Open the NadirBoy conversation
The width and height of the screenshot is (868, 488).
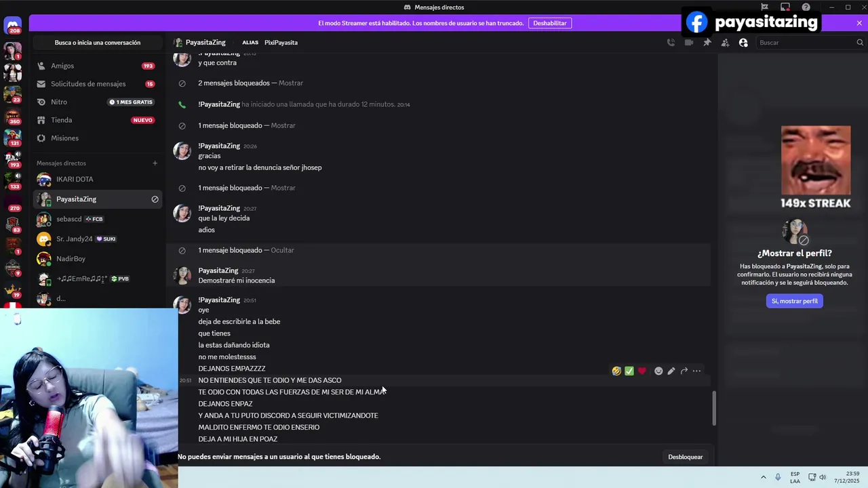(x=97, y=259)
